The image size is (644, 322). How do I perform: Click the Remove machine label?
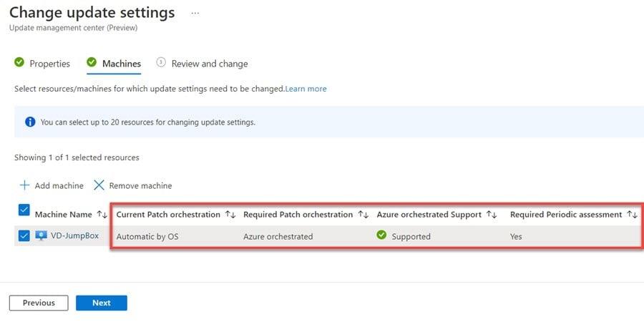(140, 185)
